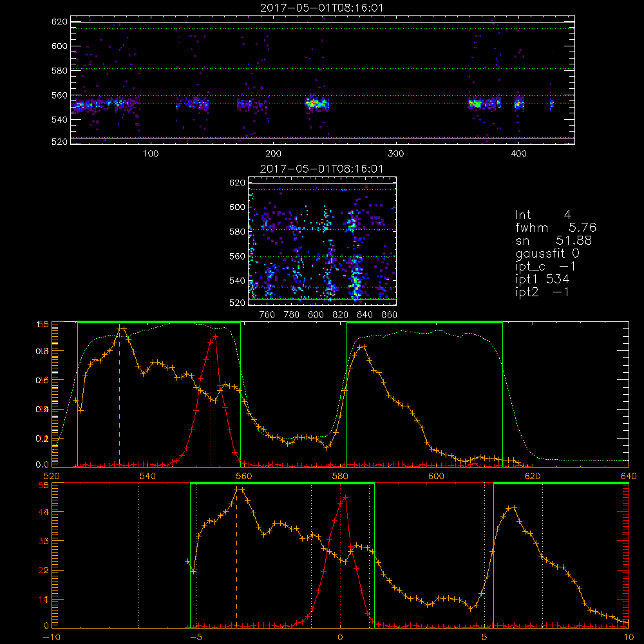Viewport: 644px width, 644px height.
Task: Click the 'ipt1 534' readout line
Action: pos(542,279)
